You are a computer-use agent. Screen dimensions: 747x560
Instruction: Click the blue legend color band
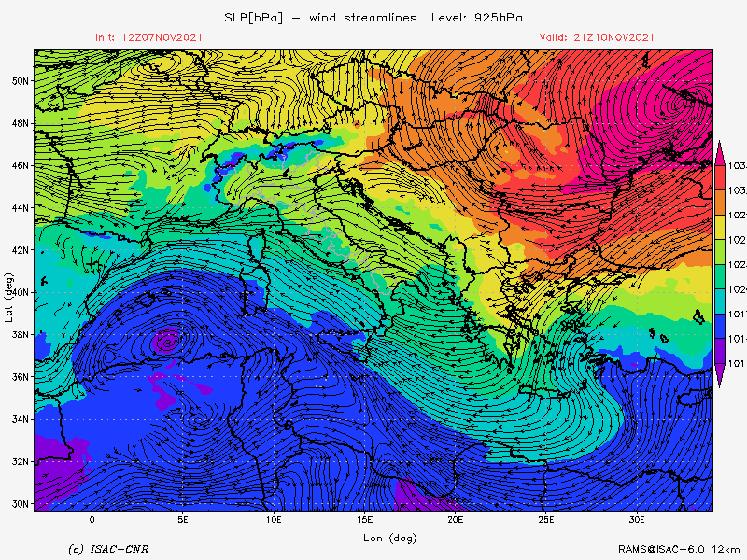[720, 326]
